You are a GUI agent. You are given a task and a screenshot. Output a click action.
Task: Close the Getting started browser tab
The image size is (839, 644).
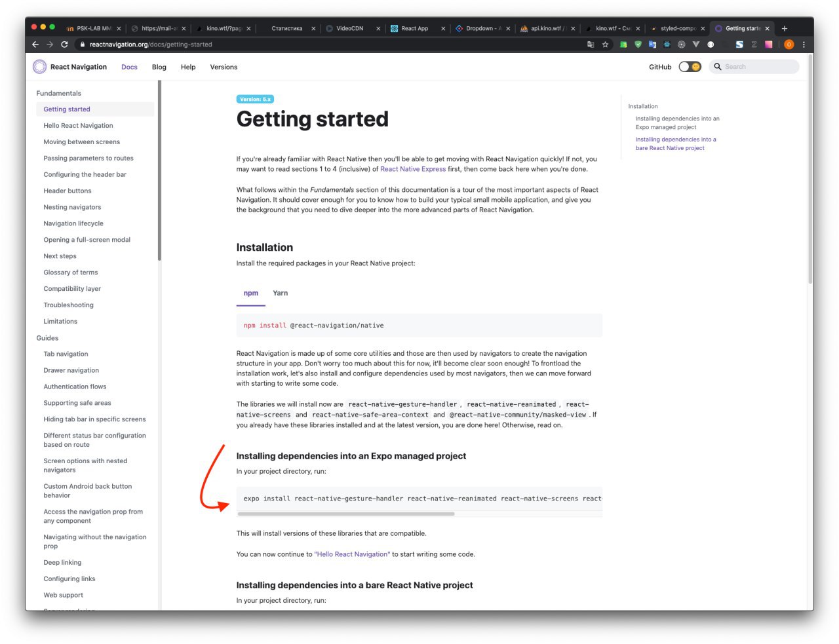point(767,28)
